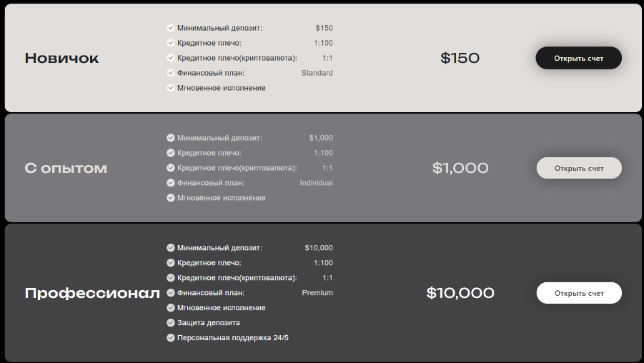Click the Premium financial plan value
The image size is (644, 363).
tap(317, 293)
